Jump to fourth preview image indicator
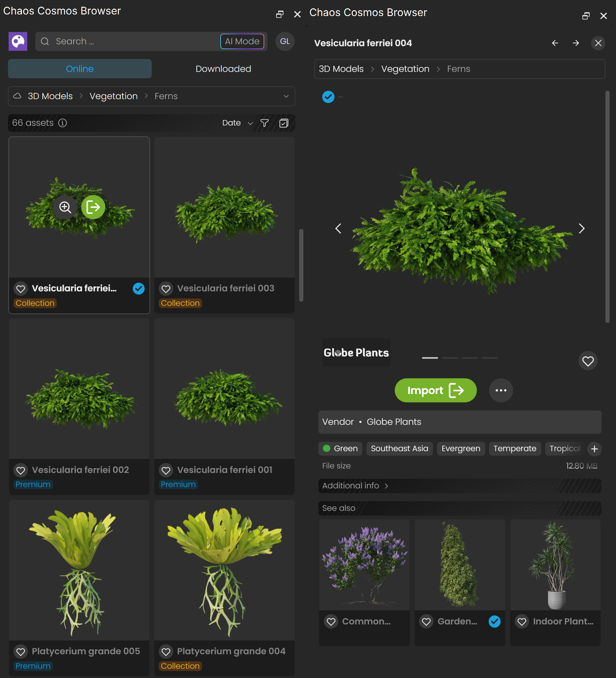This screenshot has height=678, width=616. point(490,358)
